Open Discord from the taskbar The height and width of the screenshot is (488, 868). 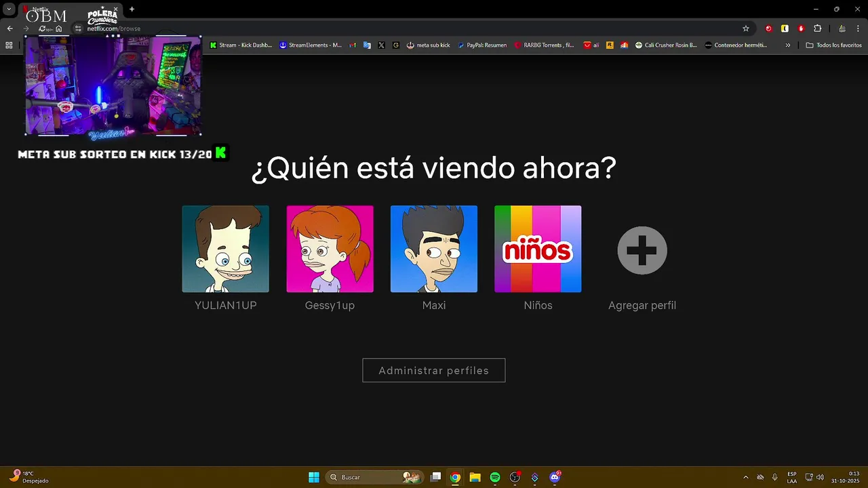pos(555,477)
